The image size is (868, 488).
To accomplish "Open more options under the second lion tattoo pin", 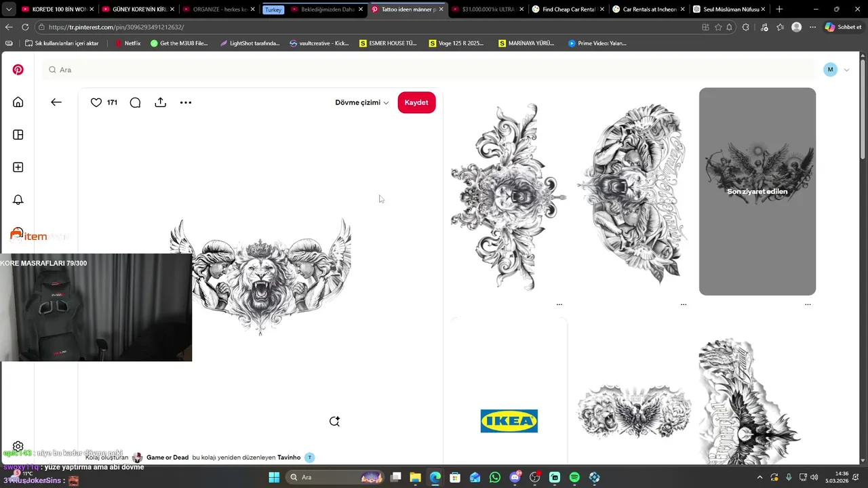I will coord(684,304).
